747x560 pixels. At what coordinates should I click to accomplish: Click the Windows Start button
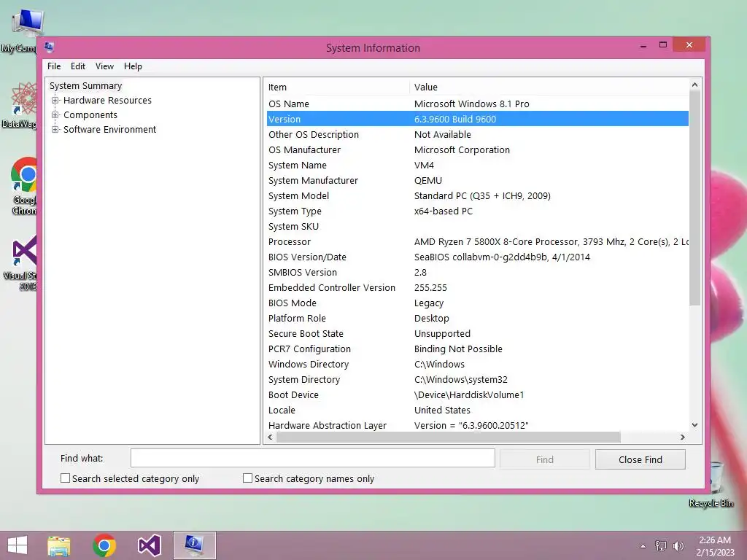[x=18, y=545]
